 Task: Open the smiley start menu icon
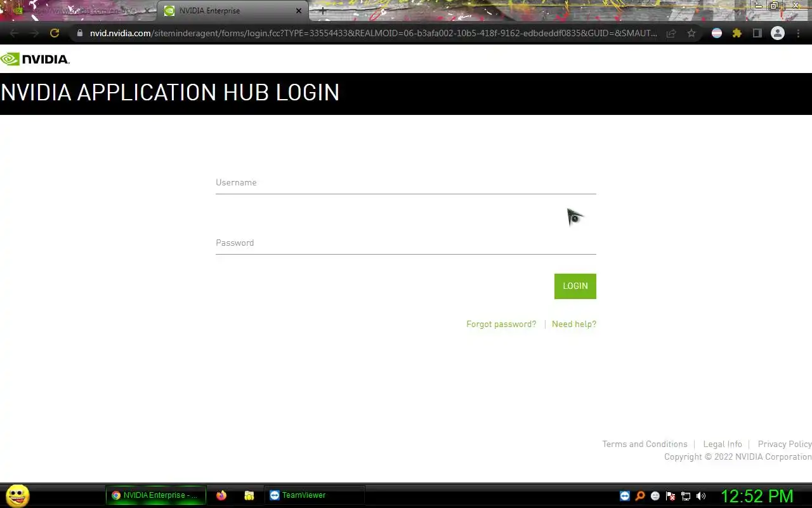tap(18, 495)
